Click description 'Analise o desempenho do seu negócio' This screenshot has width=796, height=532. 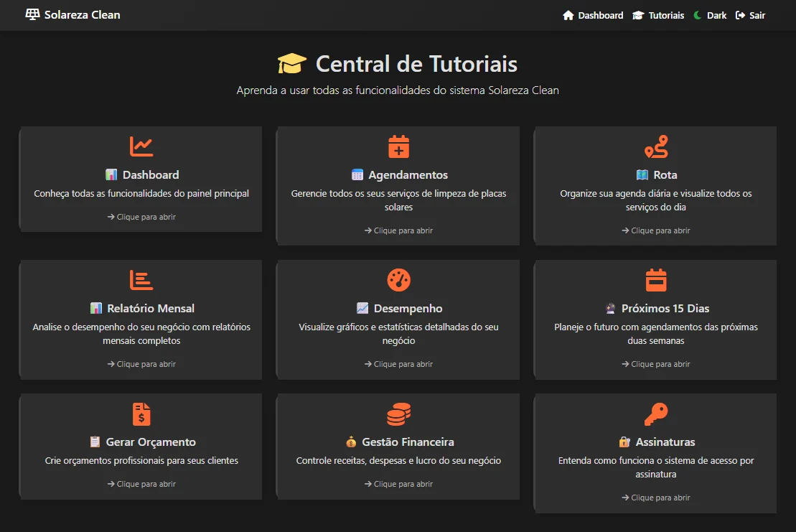(141, 334)
